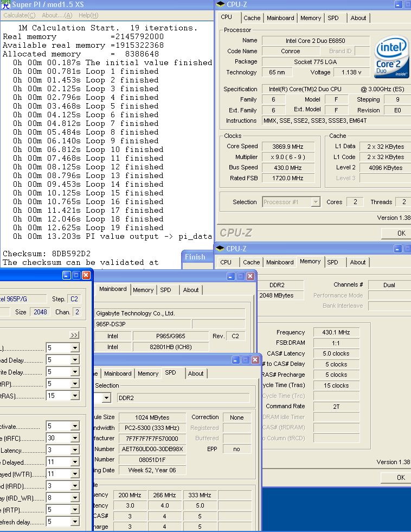Click the >> expand button in the timing window
Image resolution: width=411 pixels, height=532 pixels.
point(74,335)
